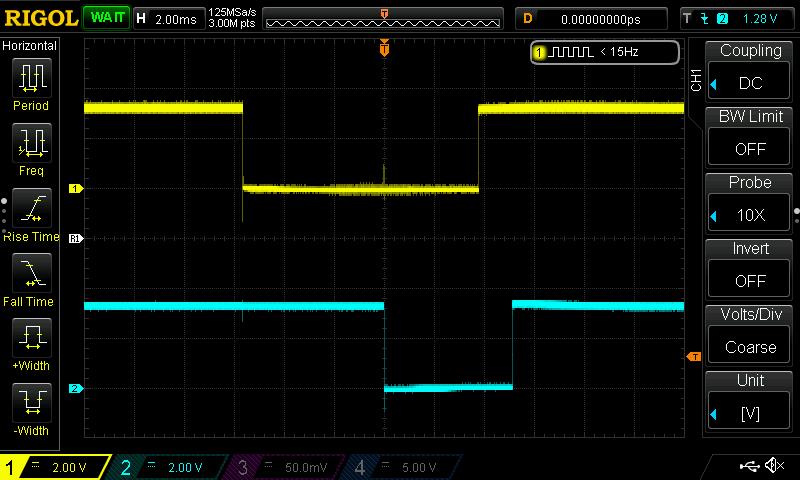Click the 125MSa/s sample rate readout
This screenshot has height=480, width=800.
[x=232, y=12]
